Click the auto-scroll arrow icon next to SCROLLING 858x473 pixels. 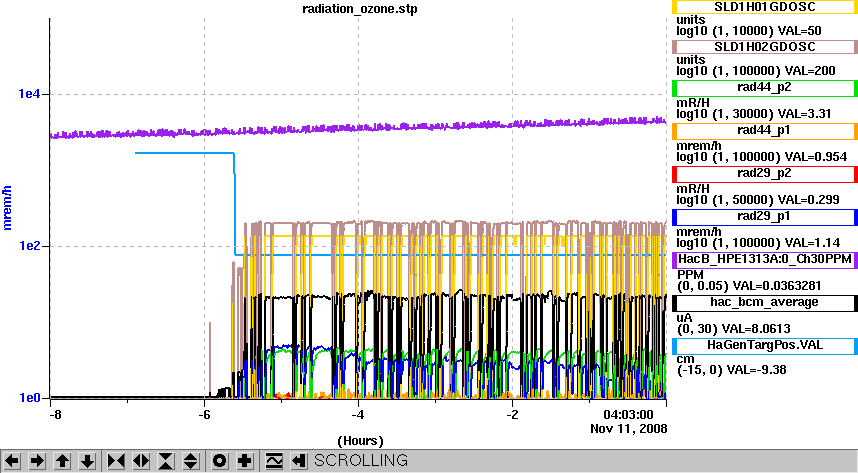(x=298, y=461)
